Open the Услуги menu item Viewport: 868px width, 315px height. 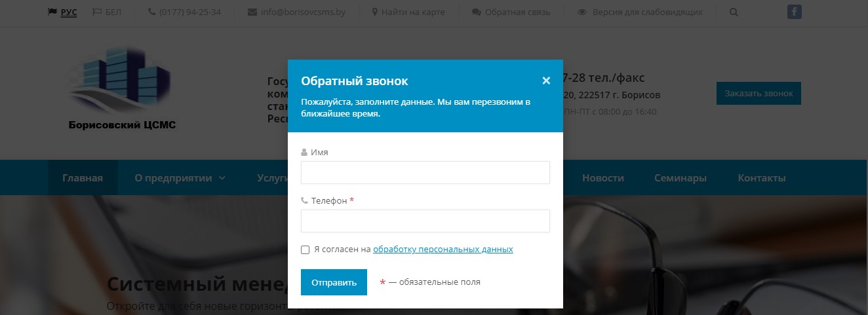[273, 178]
